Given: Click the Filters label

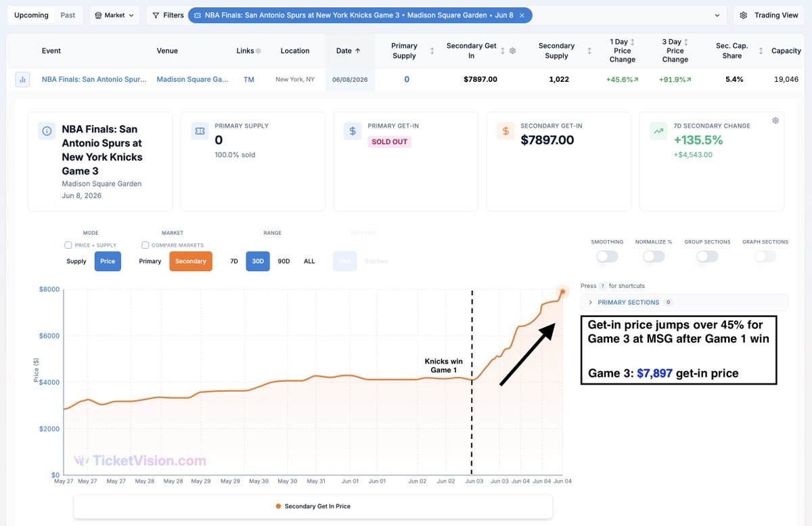Looking at the screenshot, I should point(173,15).
